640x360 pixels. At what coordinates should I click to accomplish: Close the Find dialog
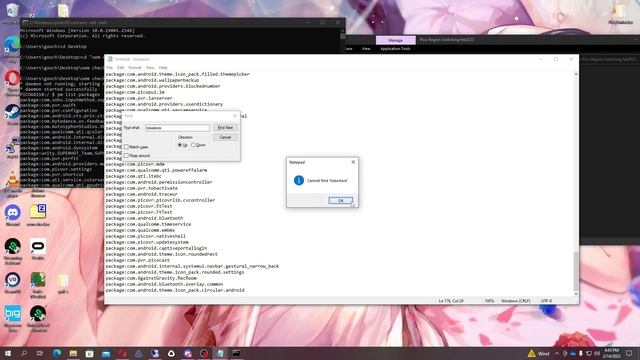click(235, 116)
